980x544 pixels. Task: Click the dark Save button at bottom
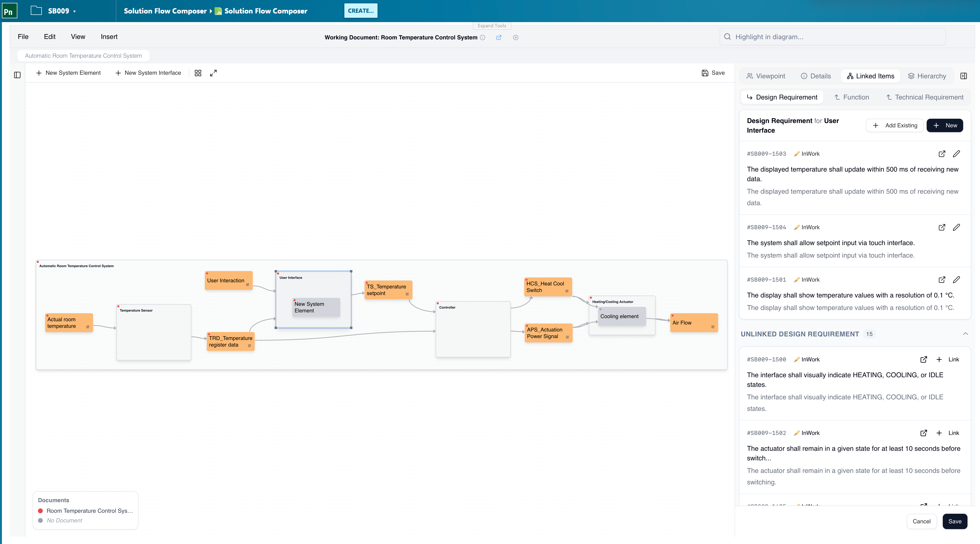tap(955, 521)
